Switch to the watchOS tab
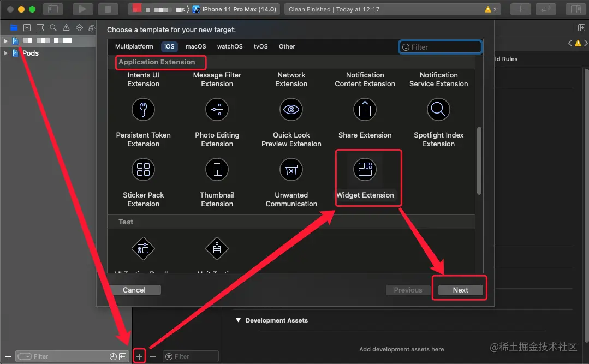This screenshot has width=589, height=364. point(229,46)
